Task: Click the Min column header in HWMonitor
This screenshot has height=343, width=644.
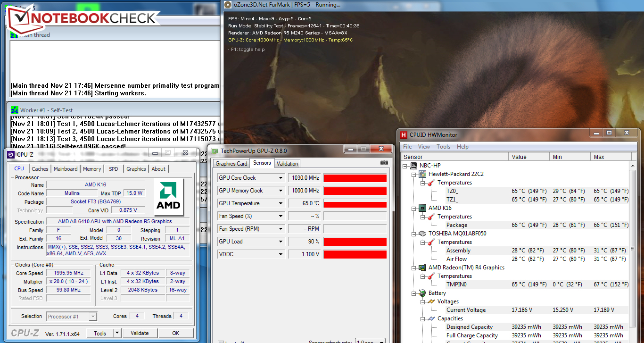Action: tap(571, 157)
